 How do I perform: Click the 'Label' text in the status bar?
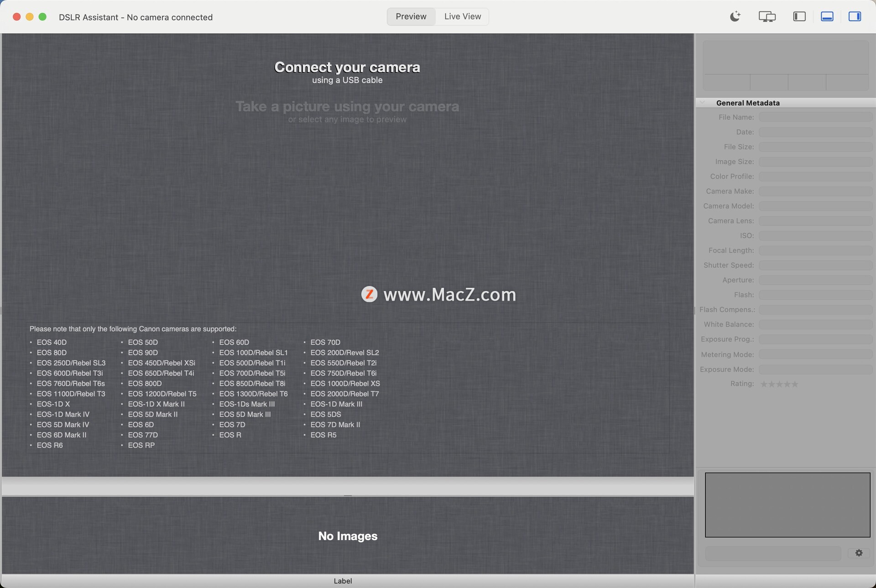click(343, 581)
